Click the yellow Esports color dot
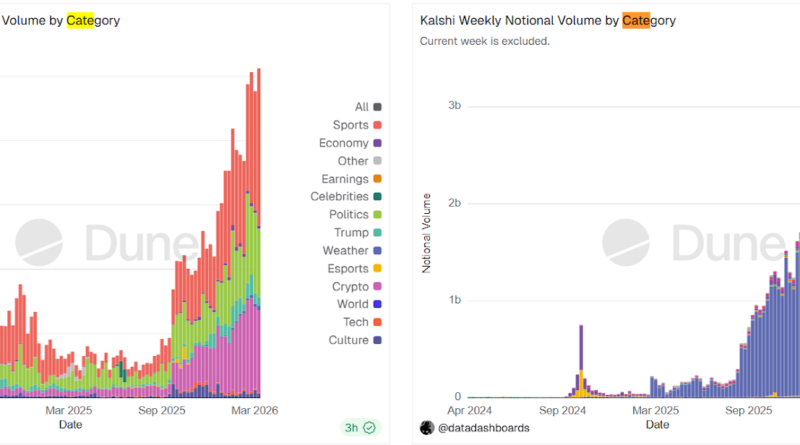This screenshot has height=445, width=800. click(x=377, y=269)
